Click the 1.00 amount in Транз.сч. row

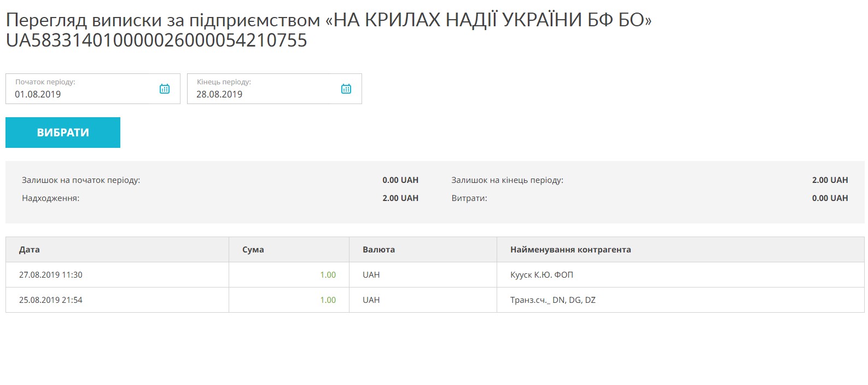(328, 300)
